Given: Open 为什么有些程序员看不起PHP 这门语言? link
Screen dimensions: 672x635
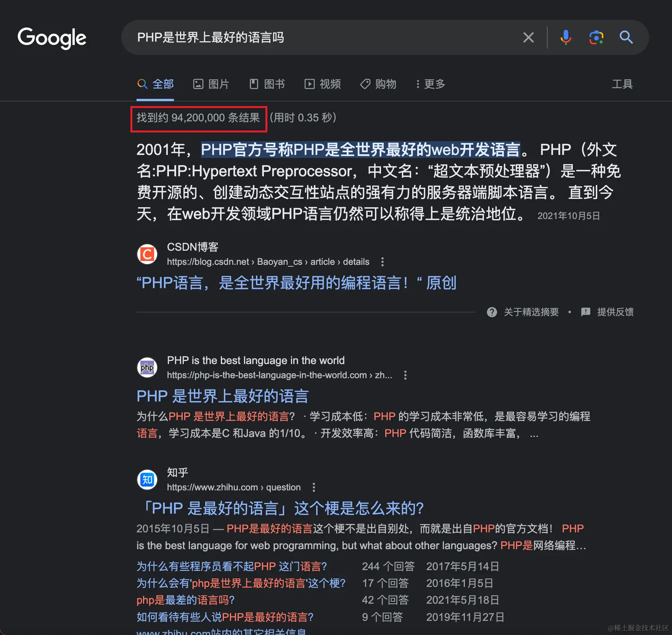Looking at the screenshot, I should coord(232,566).
